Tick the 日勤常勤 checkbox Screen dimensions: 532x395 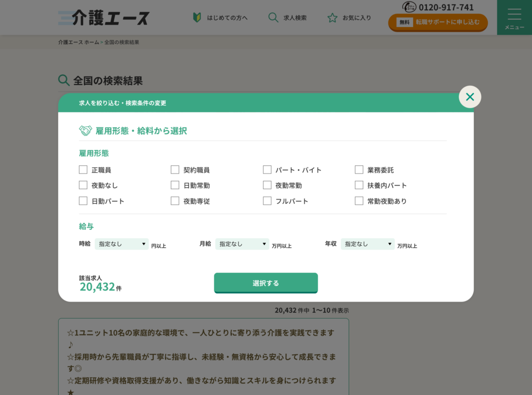[175, 185]
